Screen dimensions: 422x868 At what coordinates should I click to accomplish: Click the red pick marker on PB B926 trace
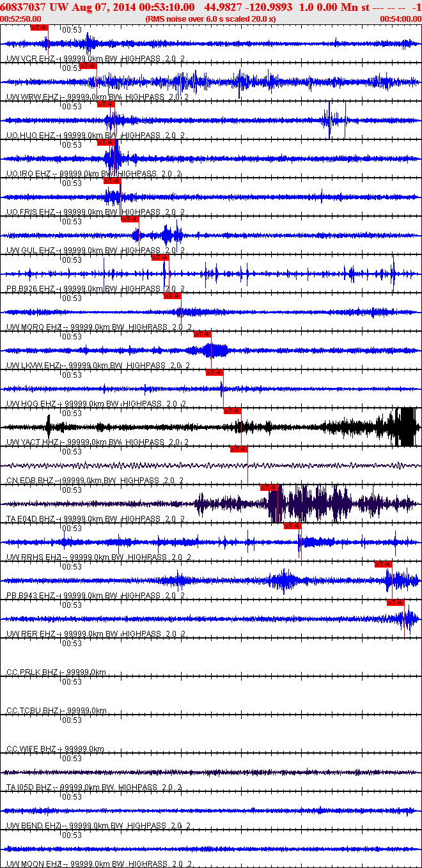coord(160,258)
